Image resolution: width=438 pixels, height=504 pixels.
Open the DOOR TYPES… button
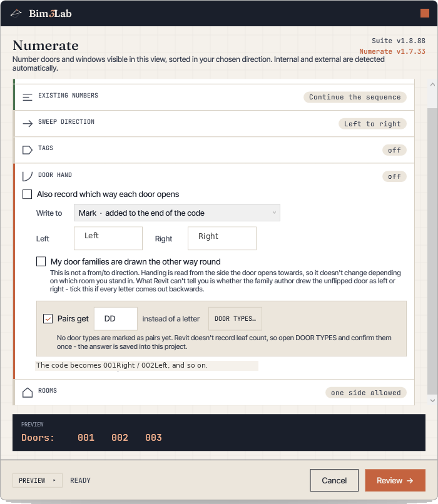pos(235,318)
